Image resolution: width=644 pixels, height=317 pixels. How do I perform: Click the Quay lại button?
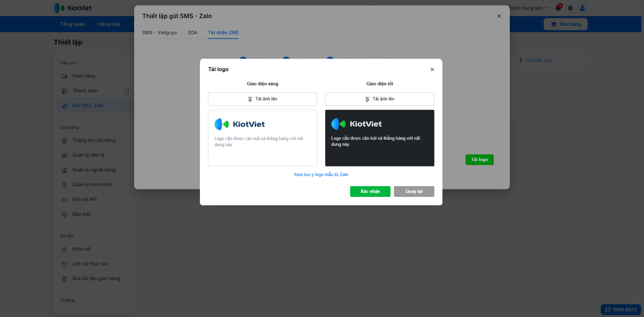(x=414, y=192)
